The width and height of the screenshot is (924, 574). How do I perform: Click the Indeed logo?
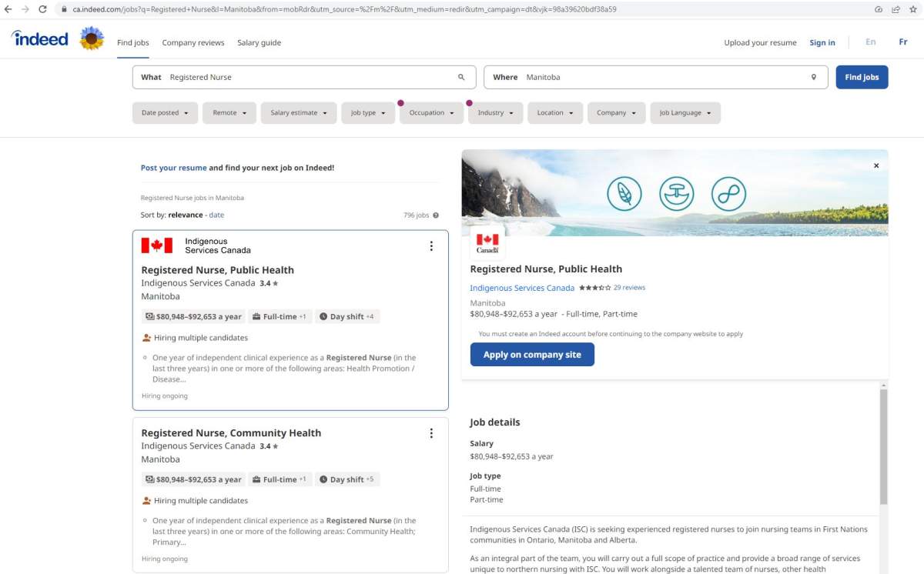[x=40, y=38]
